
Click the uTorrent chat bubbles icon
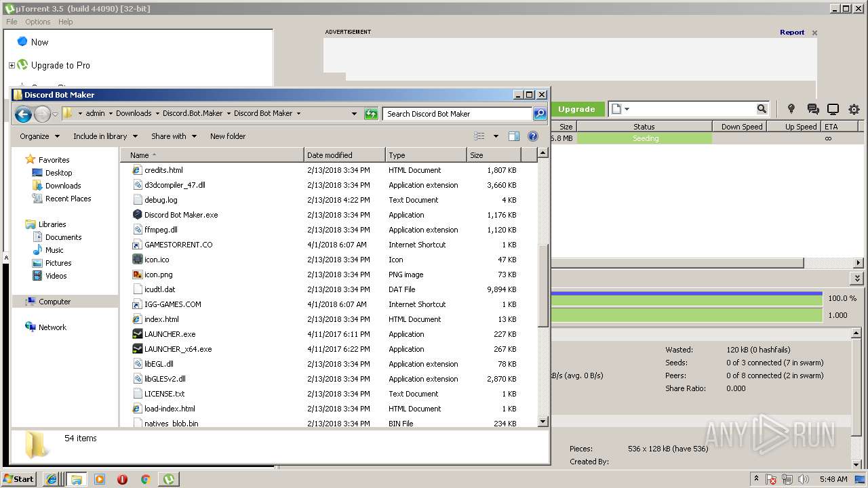813,109
